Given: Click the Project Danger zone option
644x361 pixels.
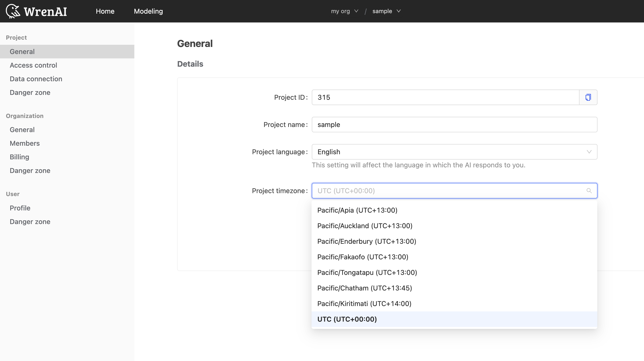Looking at the screenshot, I should coord(30,92).
